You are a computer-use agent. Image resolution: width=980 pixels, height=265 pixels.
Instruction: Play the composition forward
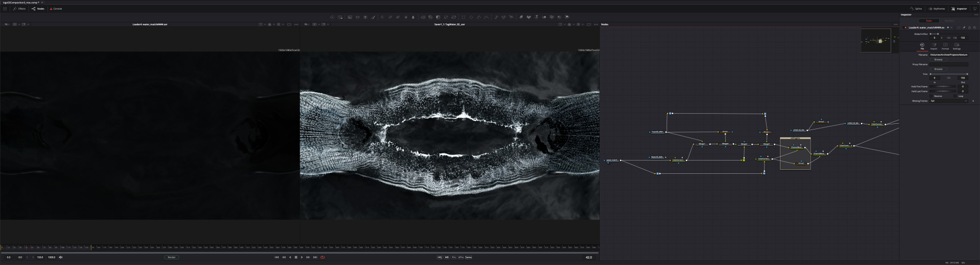302,257
